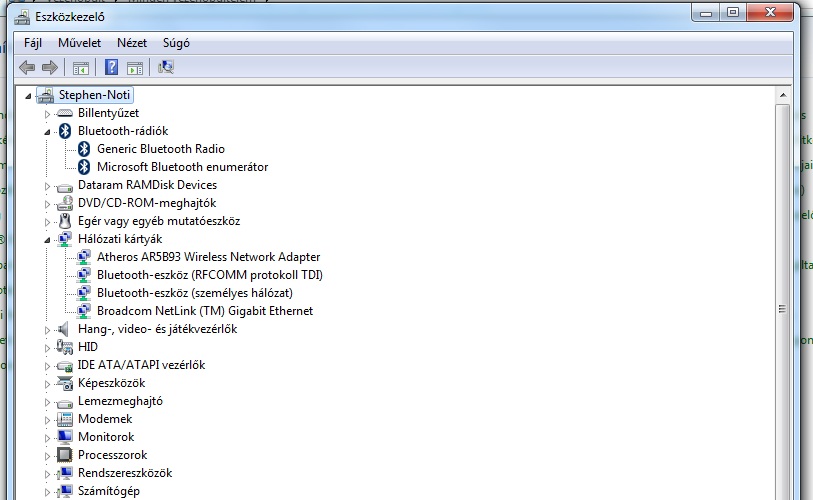Click the HID device icon
The image size is (813, 500).
point(64,347)
